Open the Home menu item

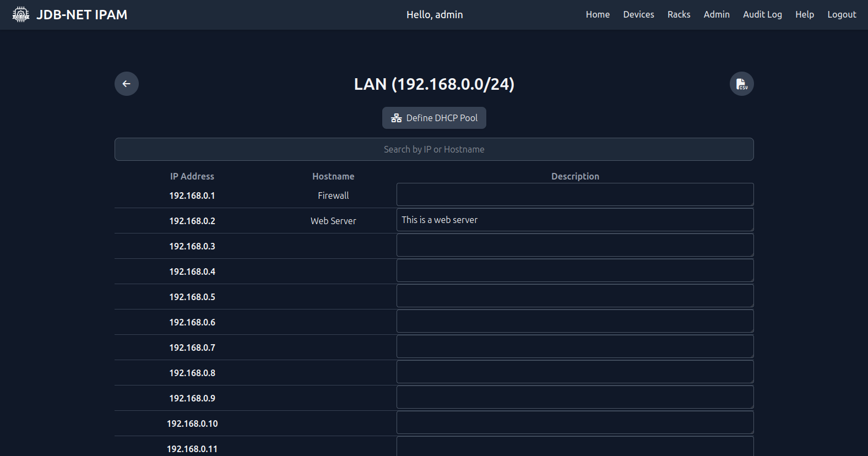coord(598,14)
